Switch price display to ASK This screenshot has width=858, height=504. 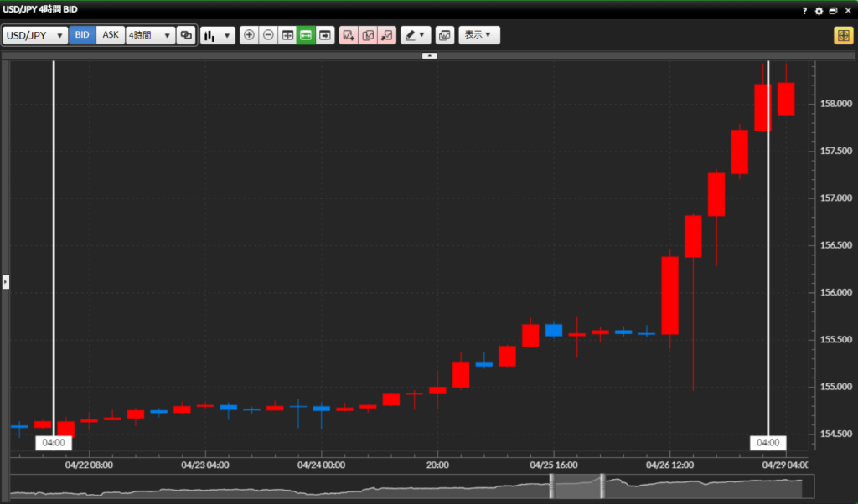pyautogui.click(x=111, y=35)
